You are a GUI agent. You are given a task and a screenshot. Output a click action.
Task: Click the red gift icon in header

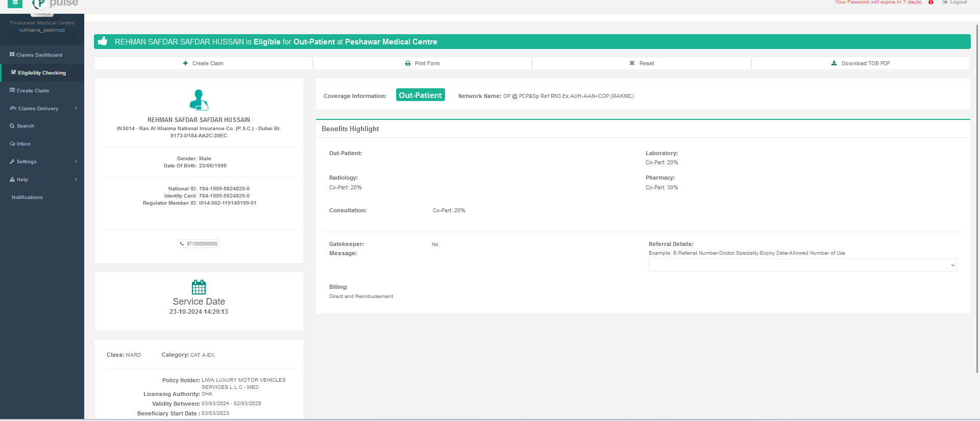(x=930, y=3)
